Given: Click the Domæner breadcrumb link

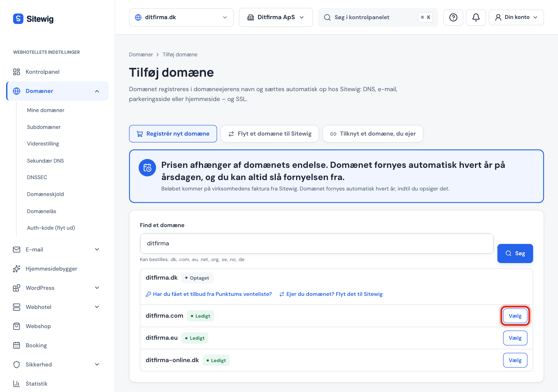Looking at the screenshot, I should [141, 54].
